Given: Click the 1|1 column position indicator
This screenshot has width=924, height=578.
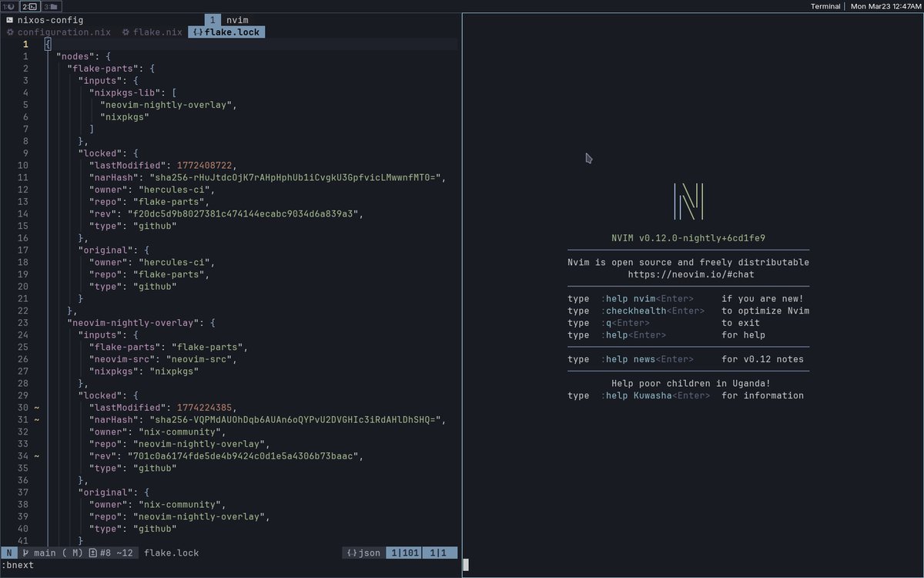Looking at the screenshot, I should [439, 553].
